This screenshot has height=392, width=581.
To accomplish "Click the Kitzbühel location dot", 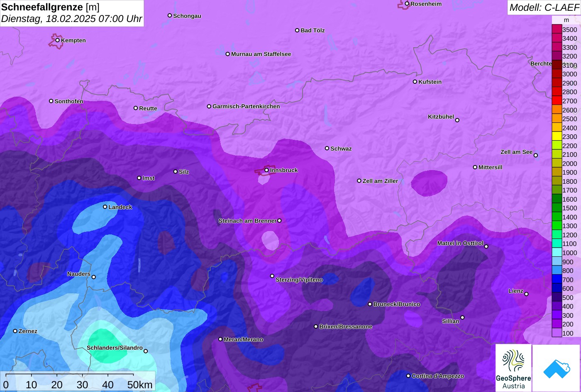I will tap(457, 120).
